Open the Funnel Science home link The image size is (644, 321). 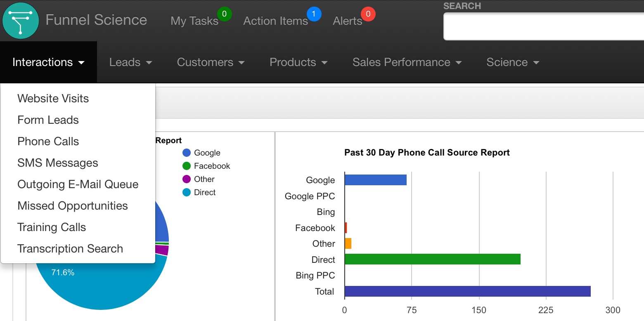tap(96, 20)
